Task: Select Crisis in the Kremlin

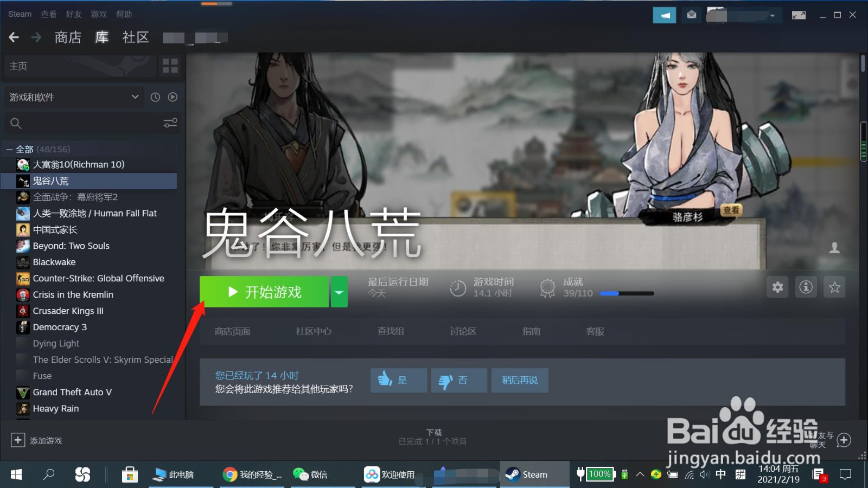Action: pyautogui.click(x=73, y=294)
